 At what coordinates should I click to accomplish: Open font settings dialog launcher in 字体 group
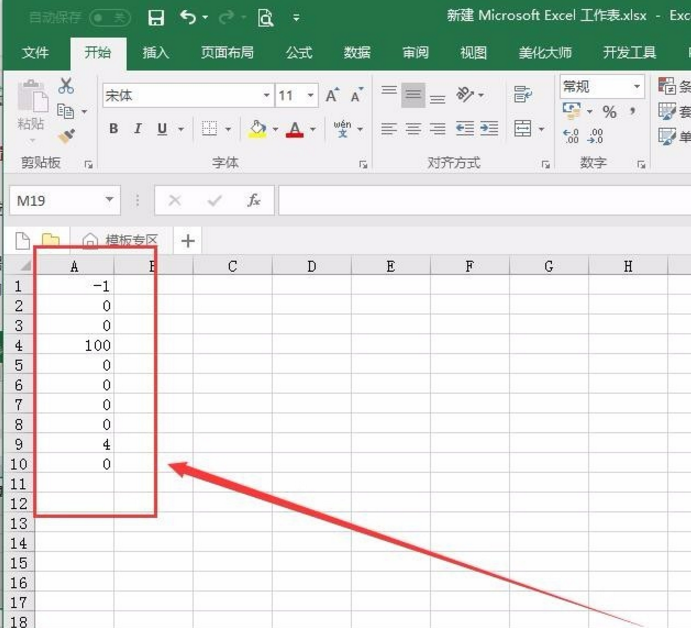coord(363,164)
